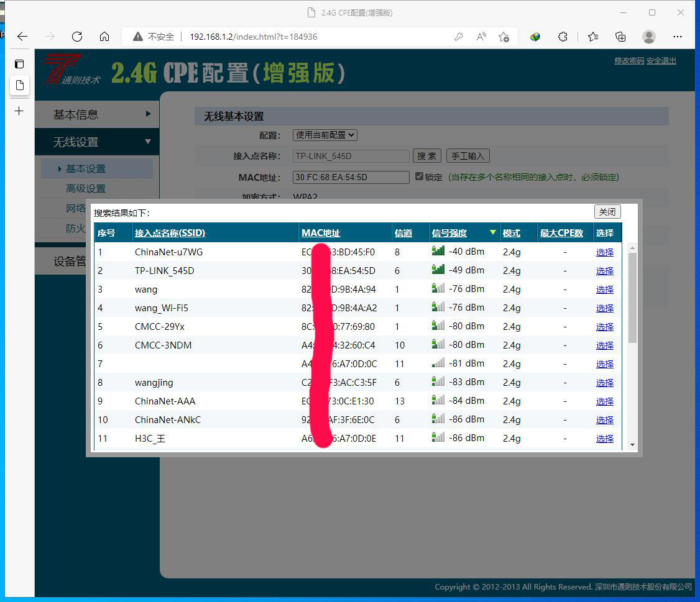Image resolution: width=700 pixels, height=602 pixels.
Task: Choose 选择 for wang_Wi-Fi5
Action: tap(604, 308)
